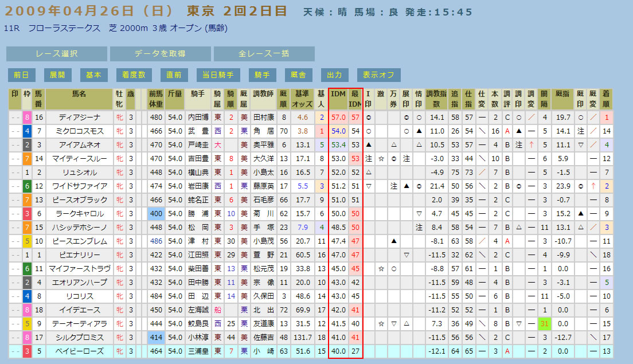Click the 騎手 column header in table
Screen dimensions: 633x364
[198, 99]
